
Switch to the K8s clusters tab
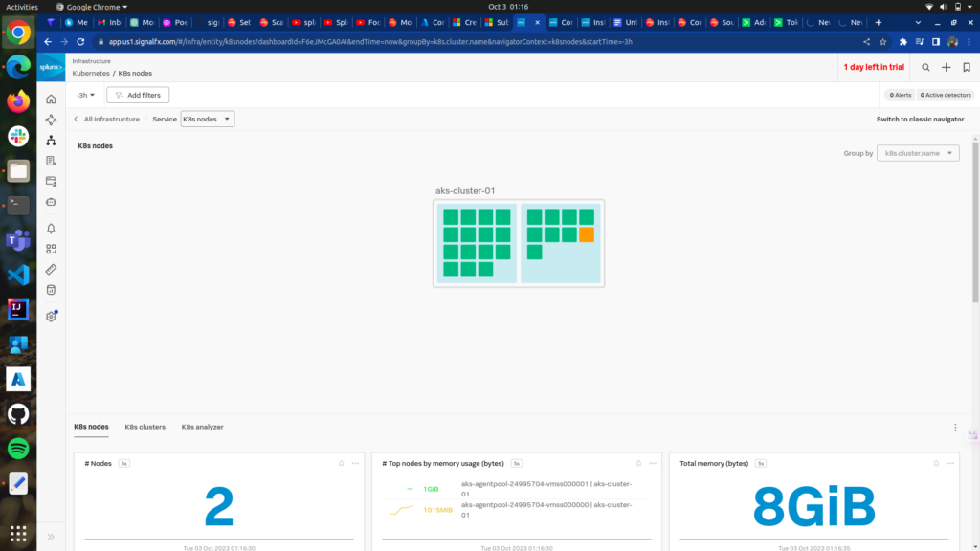click(145, 427)
